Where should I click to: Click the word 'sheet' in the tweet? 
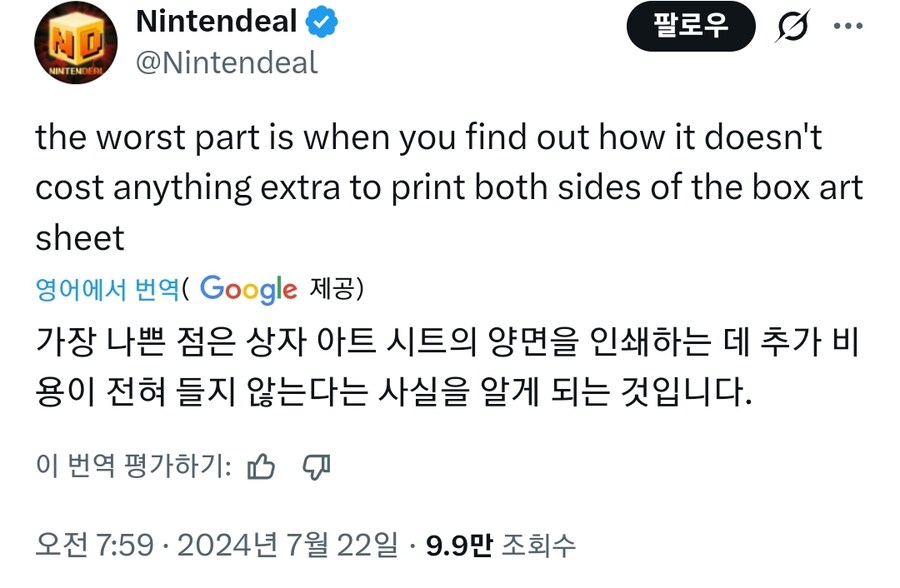tap(80, 238)
